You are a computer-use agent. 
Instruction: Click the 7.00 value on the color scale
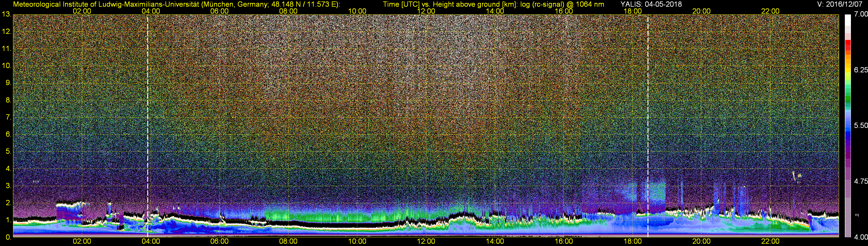pos(861,14)
